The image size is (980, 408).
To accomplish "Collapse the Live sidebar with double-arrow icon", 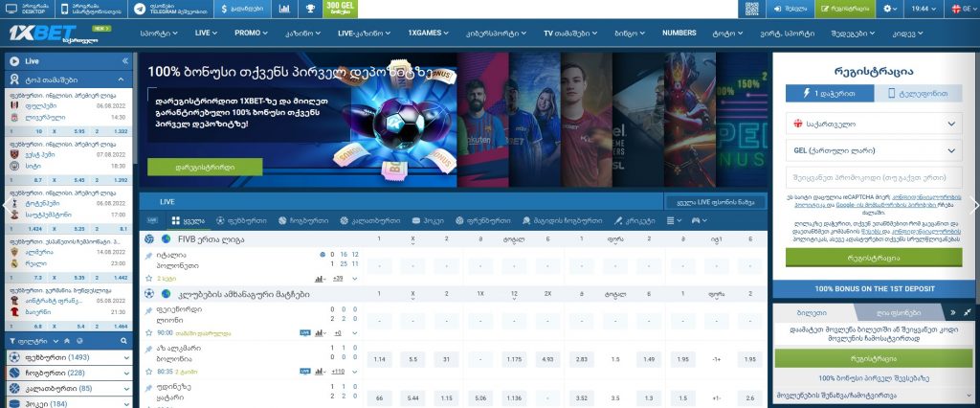I will point(124,60).
